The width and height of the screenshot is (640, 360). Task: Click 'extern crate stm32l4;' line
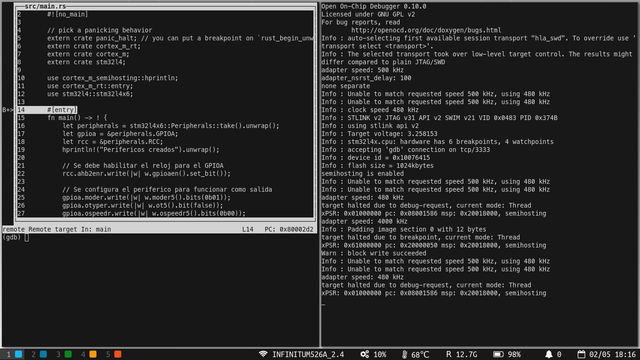click(x=86, y=62)
